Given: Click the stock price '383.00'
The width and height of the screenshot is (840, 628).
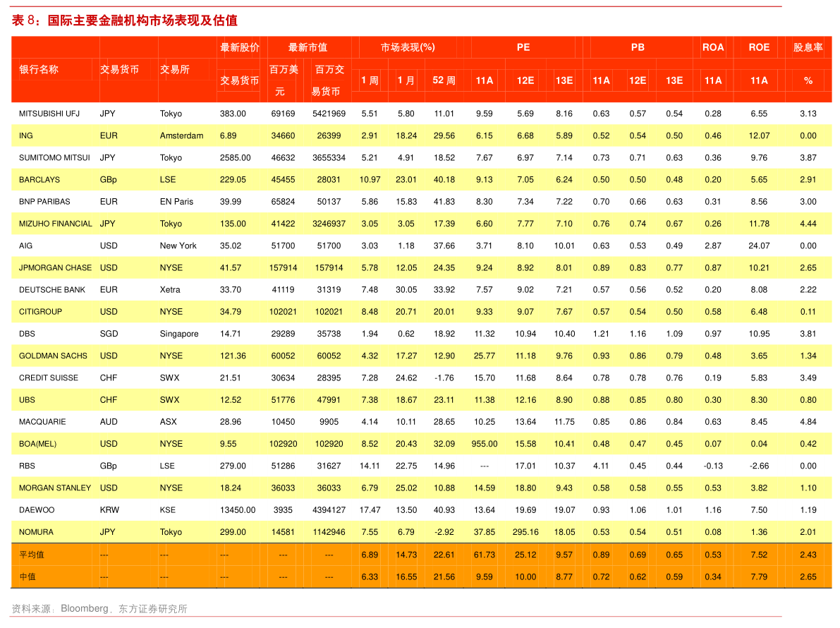Looking at the screenshot, I should point(233,114).
